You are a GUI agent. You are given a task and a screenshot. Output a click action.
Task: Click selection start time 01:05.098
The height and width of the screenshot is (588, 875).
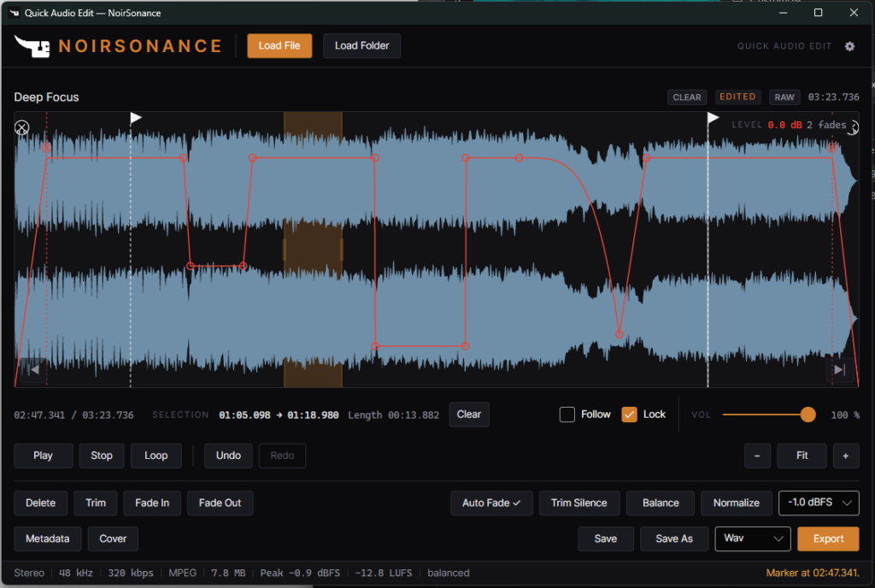tap(244, 415)
